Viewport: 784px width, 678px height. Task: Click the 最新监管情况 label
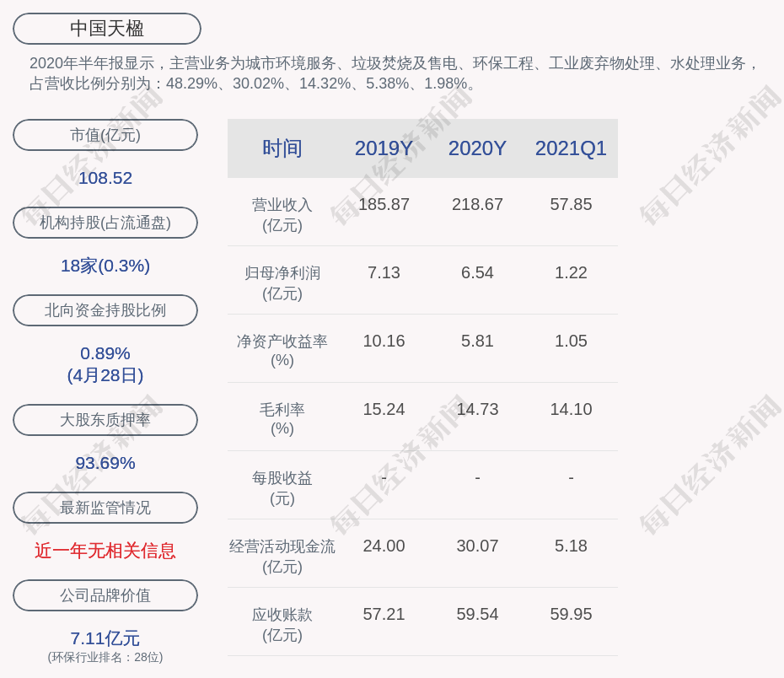coord(105,508)
